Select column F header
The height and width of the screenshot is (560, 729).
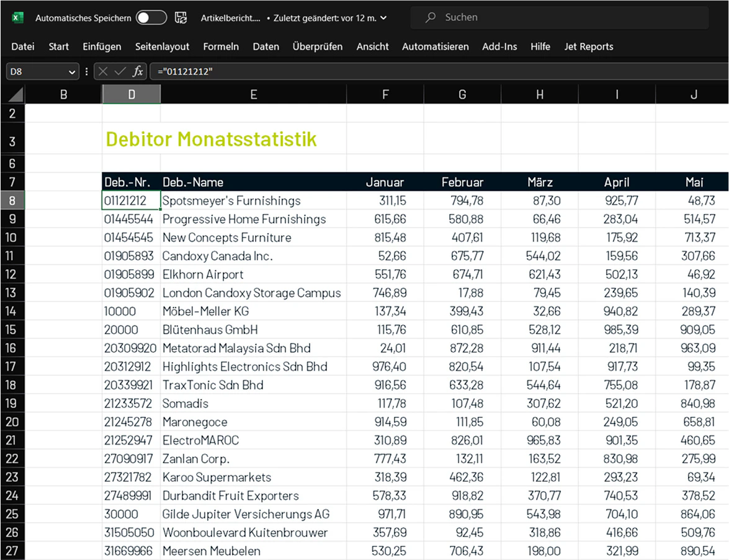click(x=385, y=95)
